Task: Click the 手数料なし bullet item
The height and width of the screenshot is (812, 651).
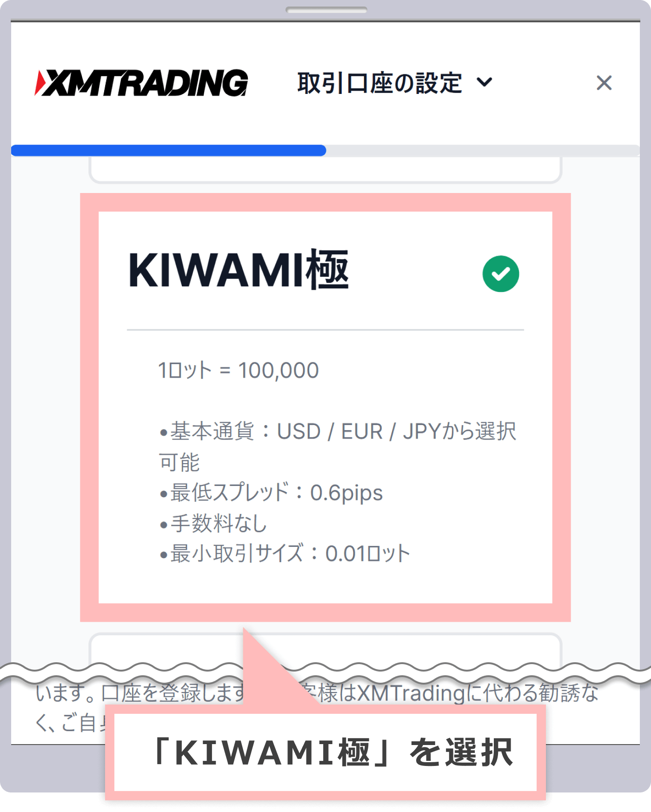Action: pyautogui.click(x=213, y=523)
